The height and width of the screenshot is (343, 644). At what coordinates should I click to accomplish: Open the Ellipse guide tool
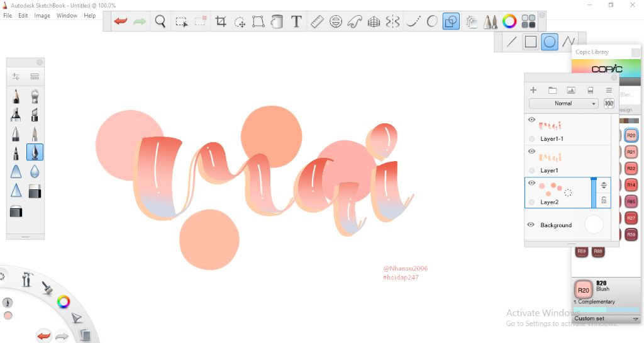(x=336, y=21)
